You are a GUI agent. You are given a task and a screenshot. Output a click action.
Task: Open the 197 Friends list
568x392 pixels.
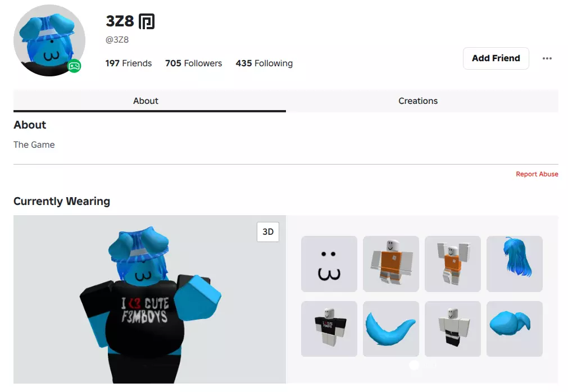pos(129,63)
